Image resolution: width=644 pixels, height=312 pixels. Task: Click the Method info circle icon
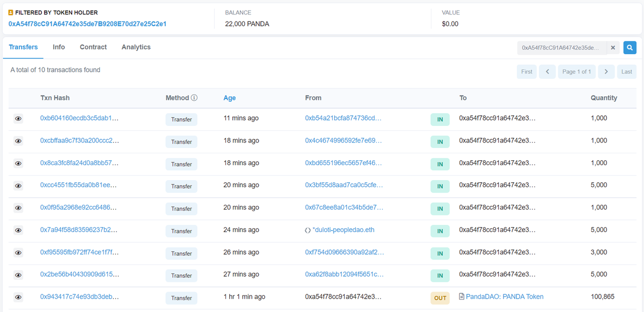pyautogui.click(x=194, y=98)
